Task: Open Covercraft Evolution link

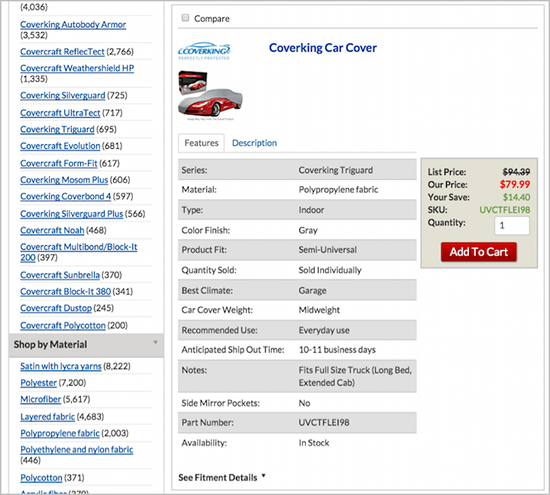Action: [x=60, y=146]
